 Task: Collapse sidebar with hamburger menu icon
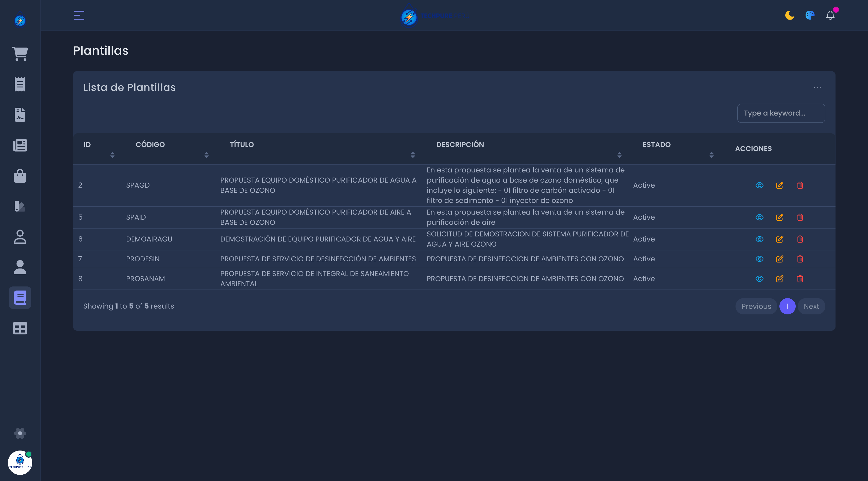tap(79, 15)
